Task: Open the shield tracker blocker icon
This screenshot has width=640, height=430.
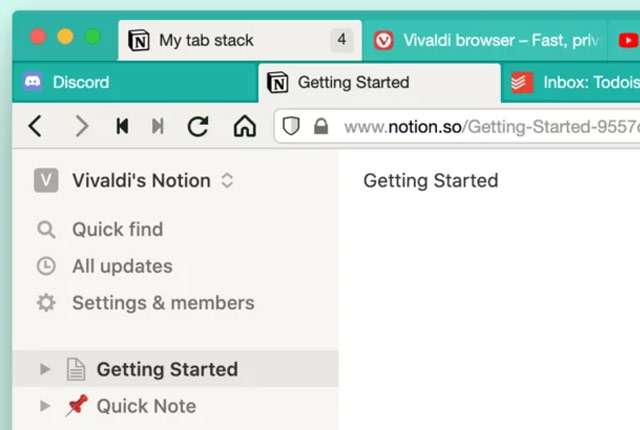Action: pos(291,127)
